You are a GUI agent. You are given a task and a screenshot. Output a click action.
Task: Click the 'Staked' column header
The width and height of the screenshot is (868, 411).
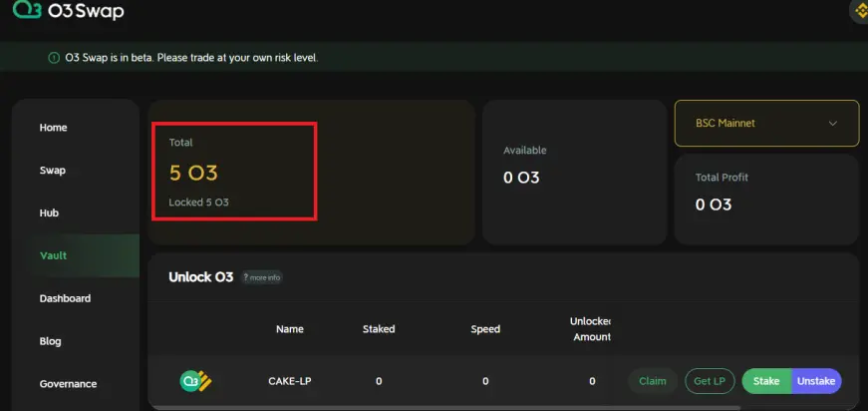pos(379,329)
